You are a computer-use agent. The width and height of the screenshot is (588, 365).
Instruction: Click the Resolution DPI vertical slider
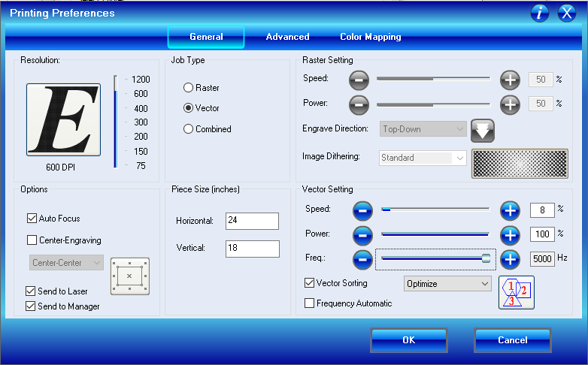point(116,122)
